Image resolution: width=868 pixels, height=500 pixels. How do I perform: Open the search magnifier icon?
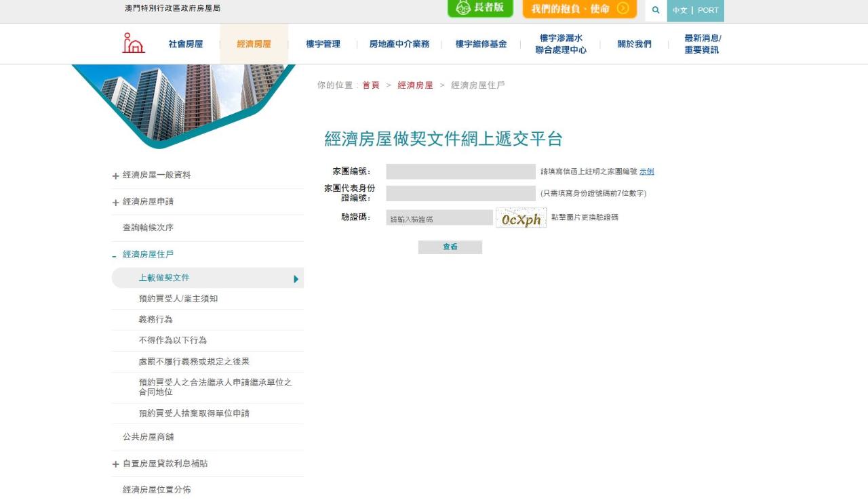click(656, 10)
